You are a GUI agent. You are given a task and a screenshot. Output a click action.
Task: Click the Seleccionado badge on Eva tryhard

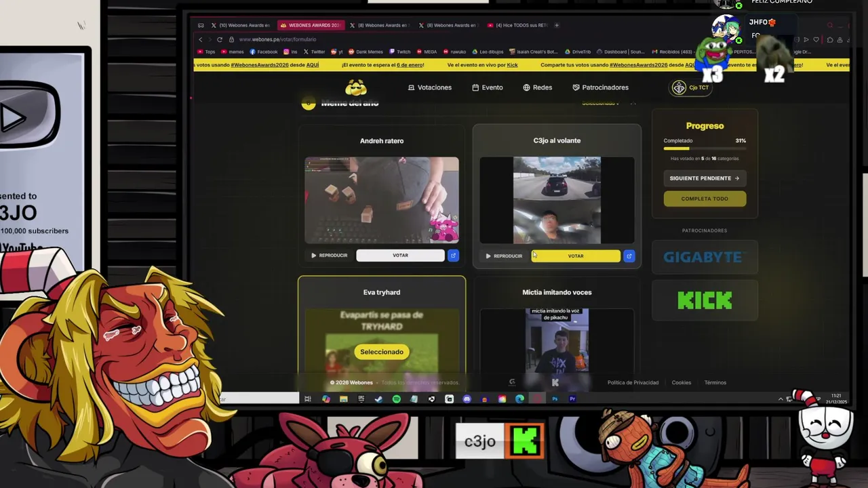tap(382, 352)
